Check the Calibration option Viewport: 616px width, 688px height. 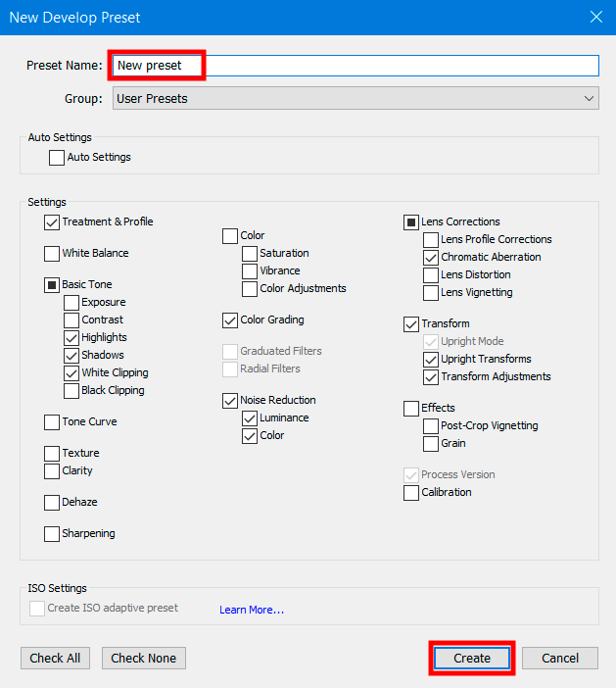point(411,493)
